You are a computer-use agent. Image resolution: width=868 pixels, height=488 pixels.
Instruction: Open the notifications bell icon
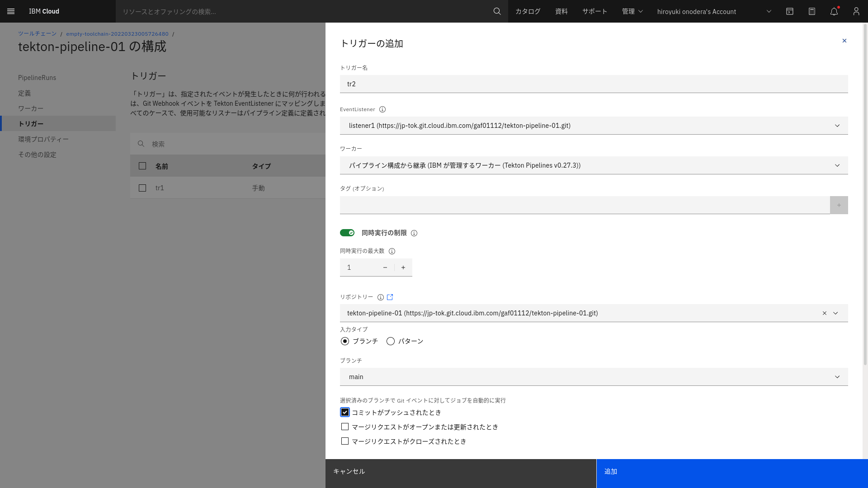click(x=834, y=11)
